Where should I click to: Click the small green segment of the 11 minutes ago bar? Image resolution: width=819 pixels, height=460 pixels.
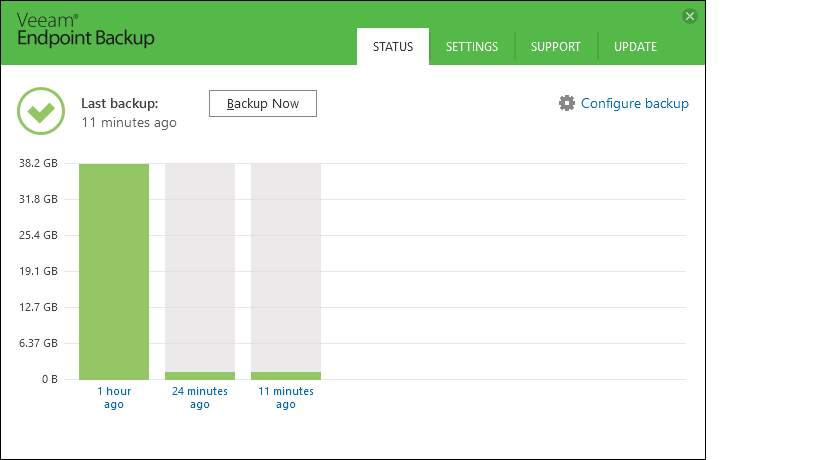[286, 375]
